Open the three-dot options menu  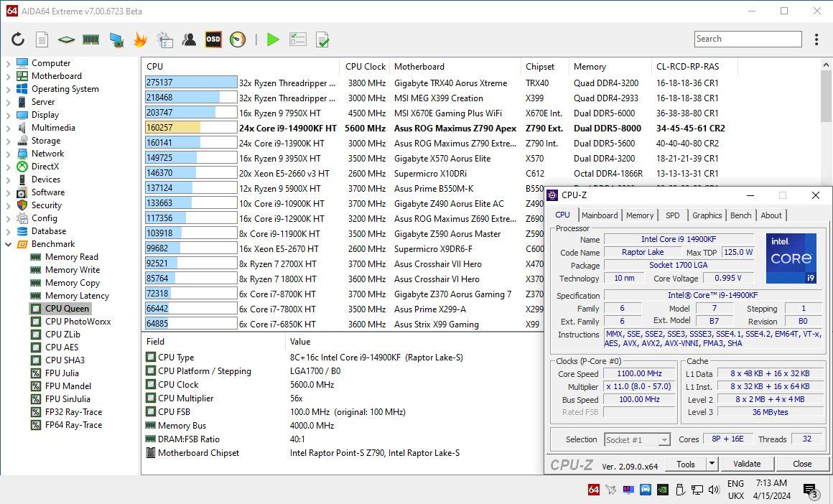coord(816,39)
